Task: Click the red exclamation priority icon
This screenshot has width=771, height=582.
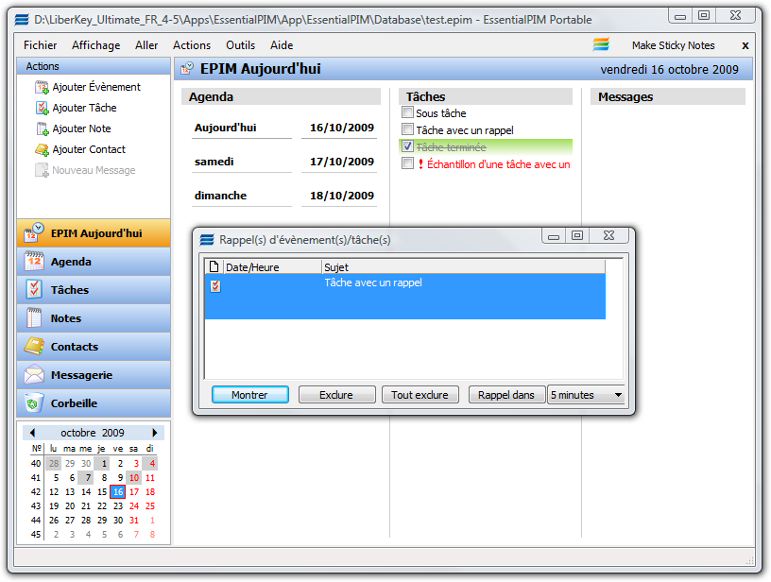Action: 421,164
